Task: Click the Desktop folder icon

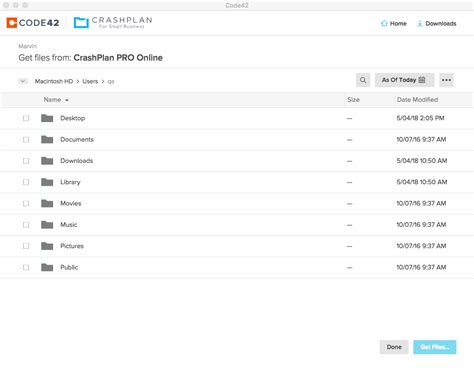Action: (x=47, y=118)
